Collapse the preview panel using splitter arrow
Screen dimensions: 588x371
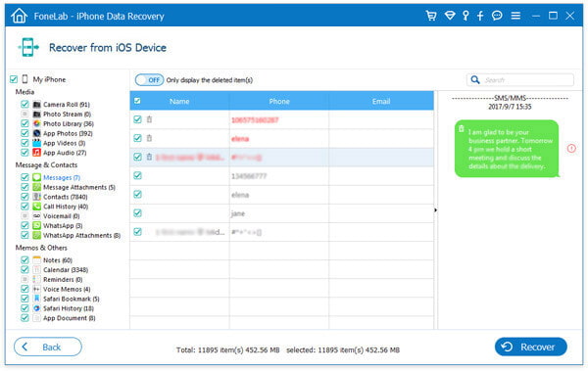tap(435, 210)
